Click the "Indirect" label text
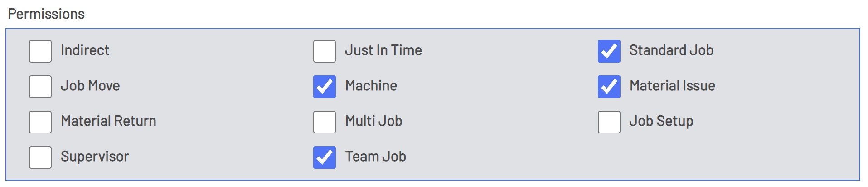This screenshot has height=187, width=868. [85, 50]
